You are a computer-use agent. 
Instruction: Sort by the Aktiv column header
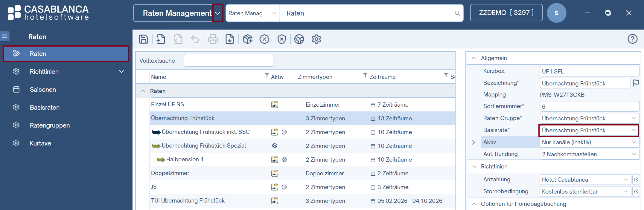click(277, 77)
